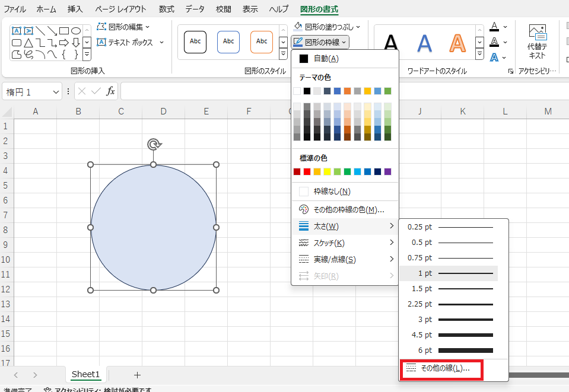The image size is (569, 392).
Task: Select the freeform shape tool
Action: [17, 55]
